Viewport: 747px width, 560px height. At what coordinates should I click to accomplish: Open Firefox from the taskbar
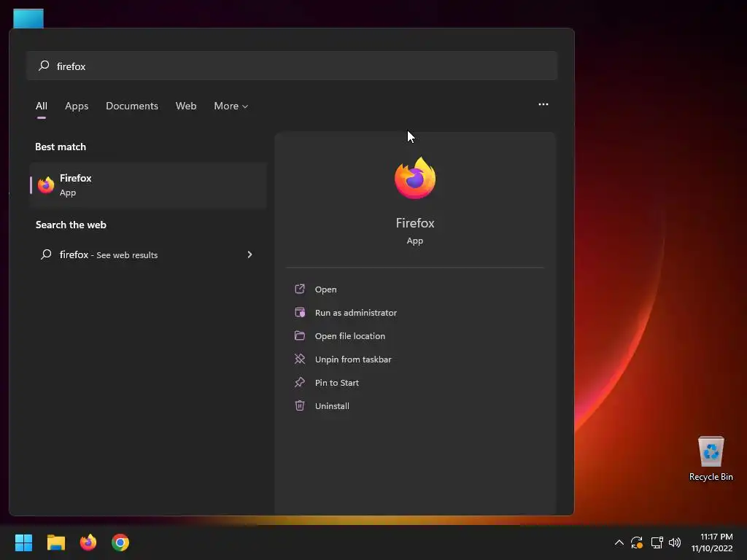tap(88, 542)
